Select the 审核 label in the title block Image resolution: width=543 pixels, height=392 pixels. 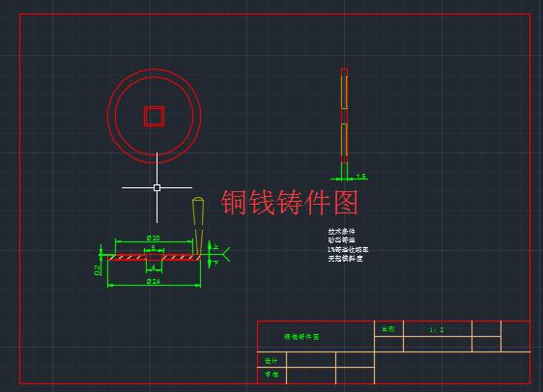(x=271, y=374)
